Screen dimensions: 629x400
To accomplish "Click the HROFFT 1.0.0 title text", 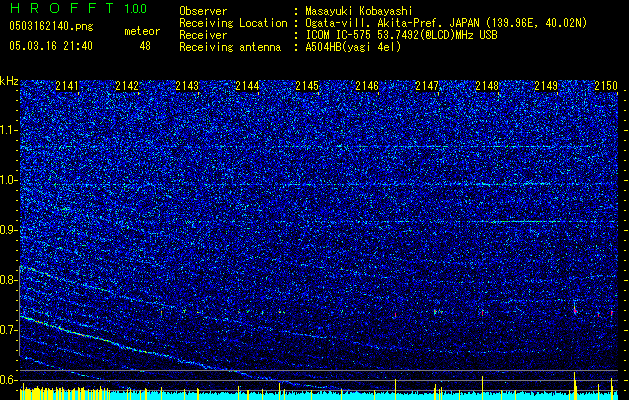I will [x=78, y=8].
